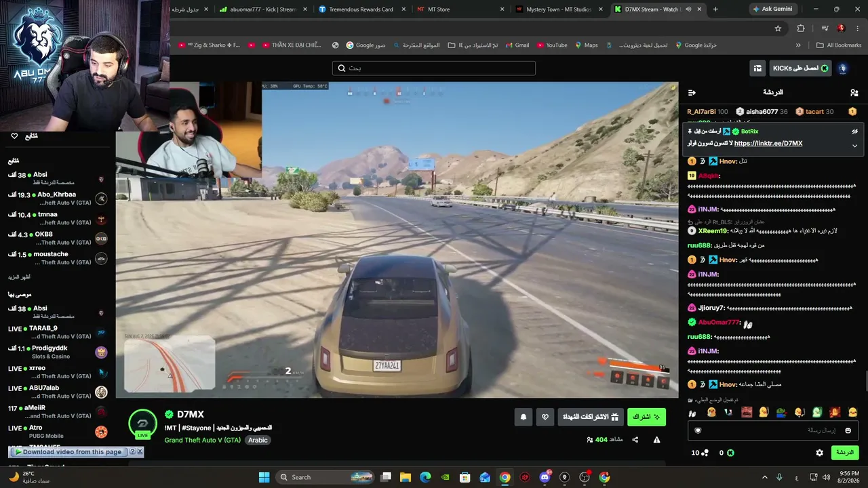Viewport: 868px width, 488px height.
Task: Open Windows Start menu
Action: pyautogui.click(x=264, y=477)
